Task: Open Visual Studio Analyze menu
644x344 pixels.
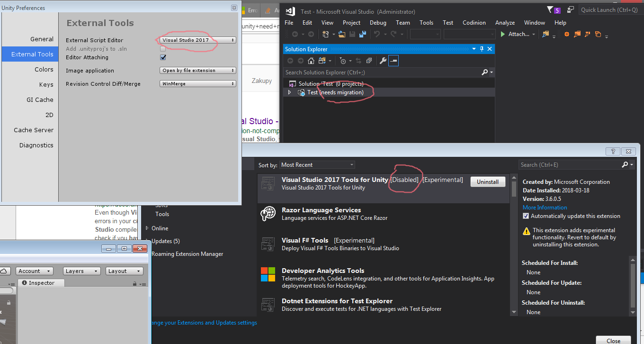Action: tap(505, 22)
